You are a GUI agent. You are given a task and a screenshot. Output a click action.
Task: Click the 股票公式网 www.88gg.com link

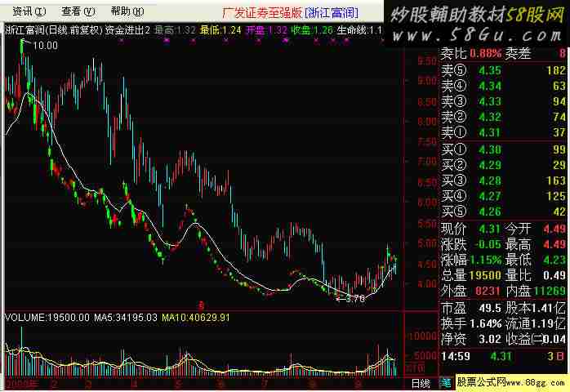[x=510, y=383]
